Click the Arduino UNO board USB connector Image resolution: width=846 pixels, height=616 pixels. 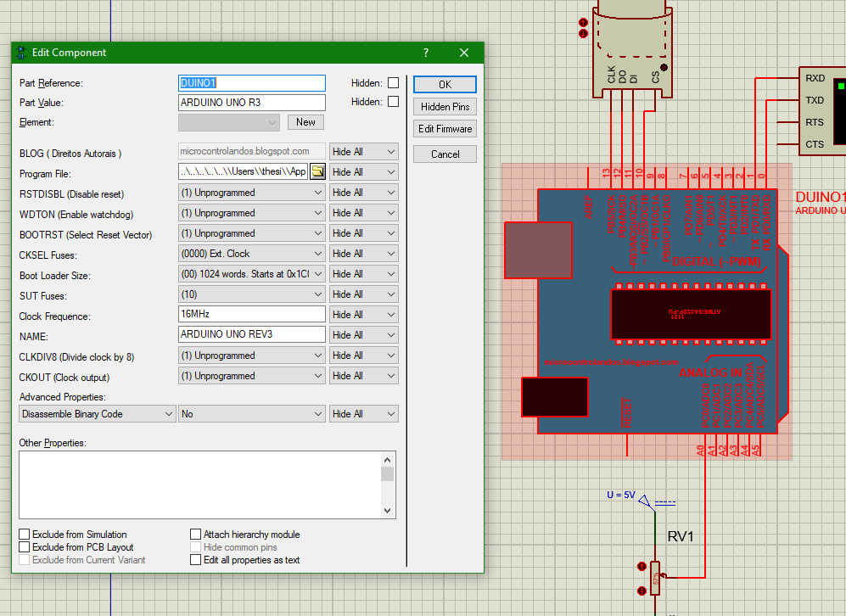tap(537, 249)
